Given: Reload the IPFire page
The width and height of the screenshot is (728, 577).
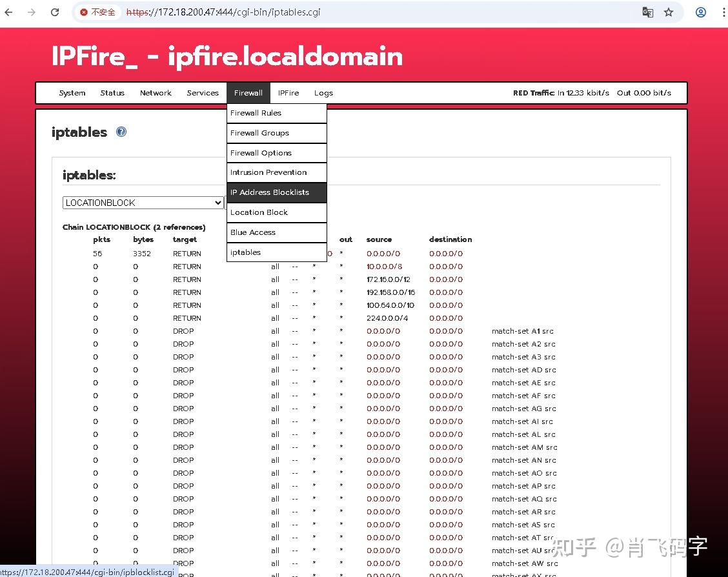Looking at the screenshot, I should 55,12.
